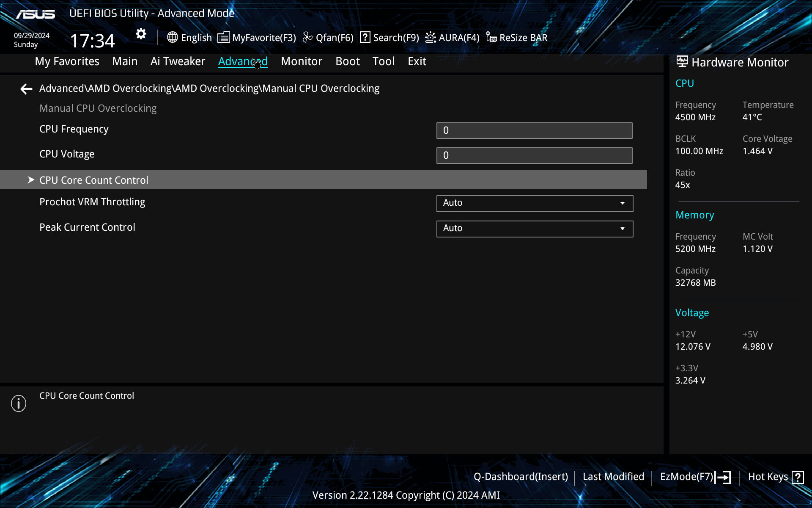Click the EzMode exit arrow icon
Viewport: 812px width, 508px height.
(x=723, y=478)
